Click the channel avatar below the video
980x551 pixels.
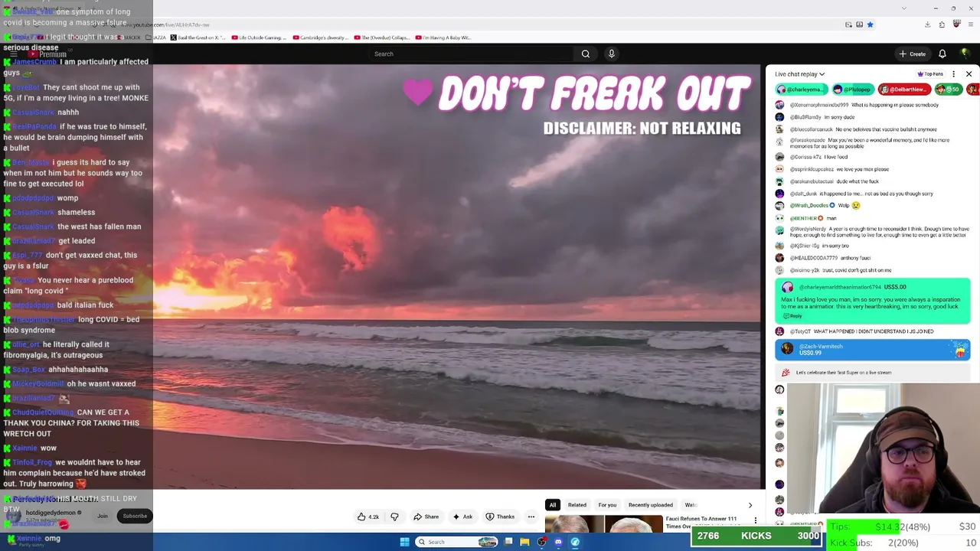13,516
